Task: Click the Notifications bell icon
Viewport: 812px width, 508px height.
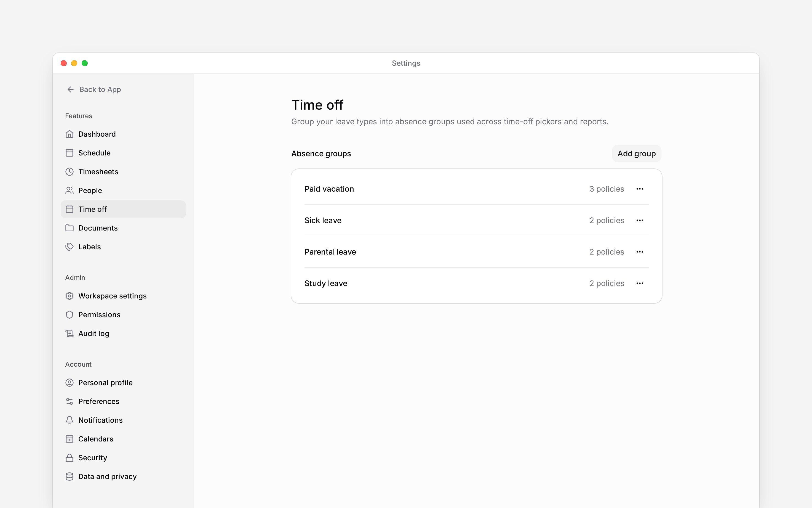Action: (70, 420)
